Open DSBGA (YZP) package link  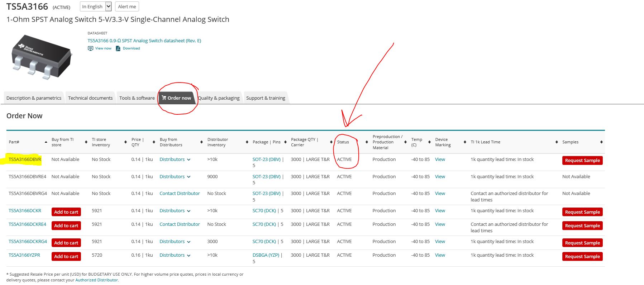pyautogui.click(x=266, y=255)
